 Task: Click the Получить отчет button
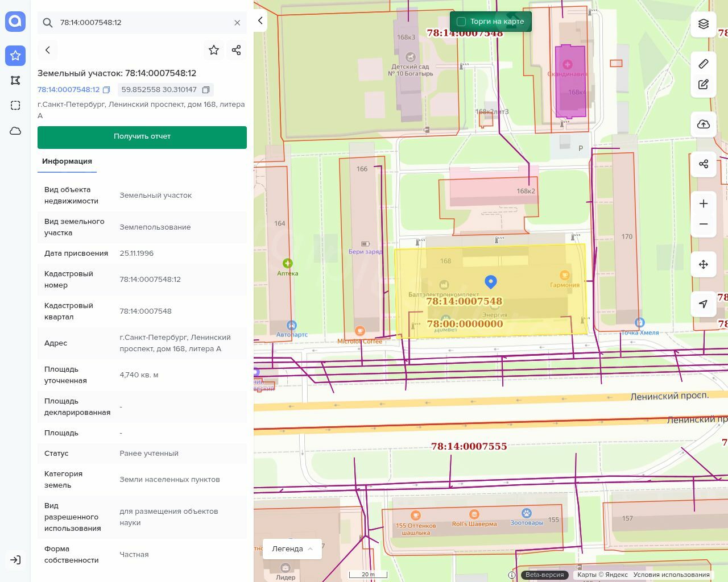pos(142,137)
